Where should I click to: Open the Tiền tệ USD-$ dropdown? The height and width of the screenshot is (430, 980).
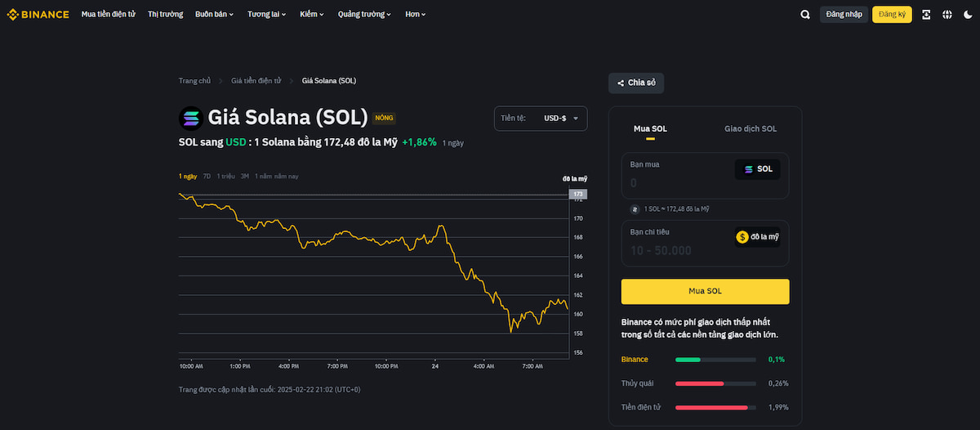click(x=540, y=119)
